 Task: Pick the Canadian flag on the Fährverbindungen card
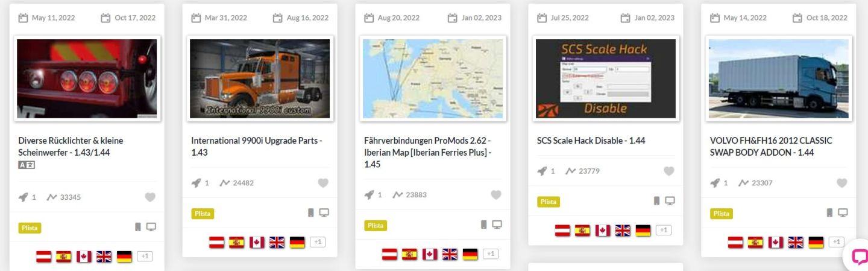(430, 254)
